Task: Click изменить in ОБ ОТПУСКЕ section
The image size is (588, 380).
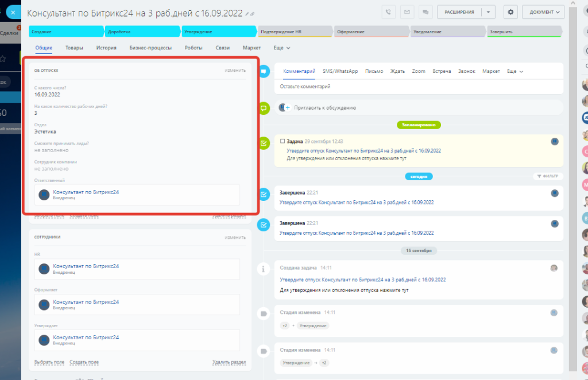Action: coord(235,71)
